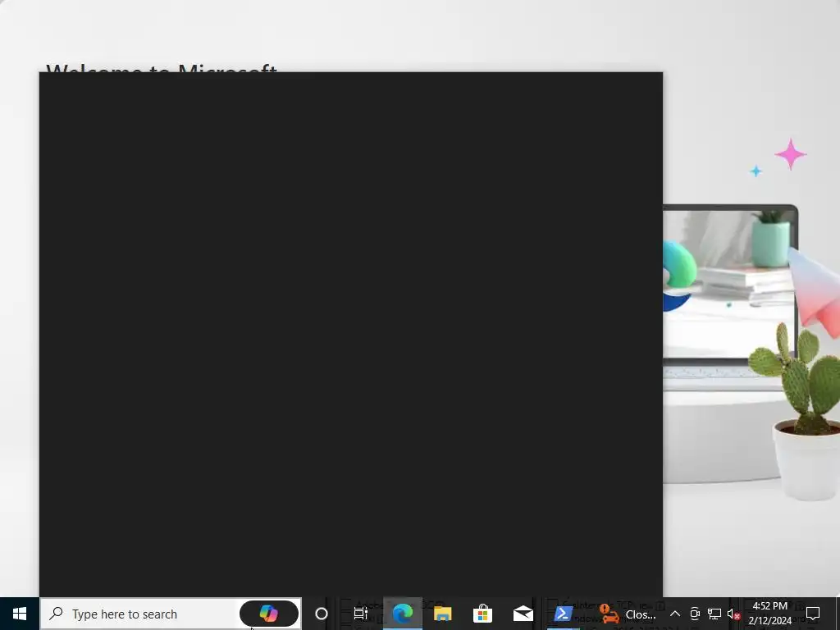
Task: Open Copilot from the search box
Action: (269, 614)
